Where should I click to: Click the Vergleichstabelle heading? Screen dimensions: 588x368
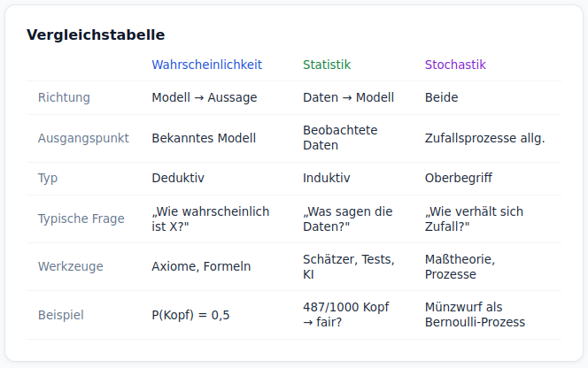pos(96,35)
